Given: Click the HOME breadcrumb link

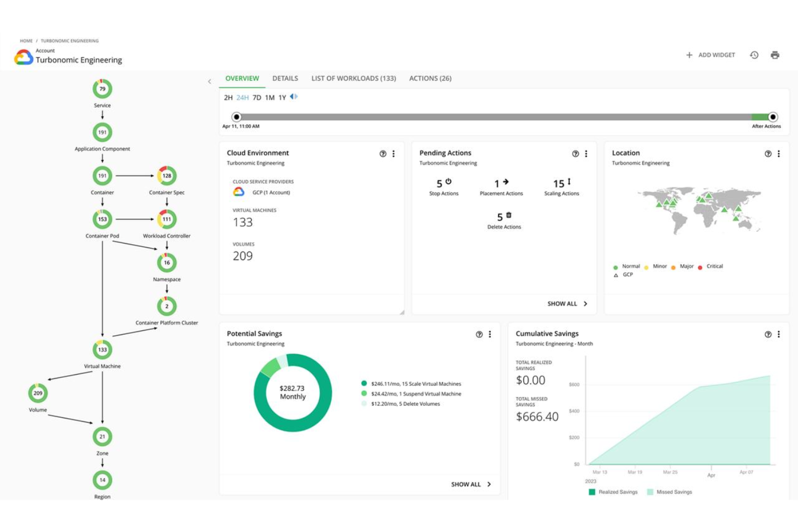Looking at the screenshot, I should pyautogui.click(x=26, y=41).
